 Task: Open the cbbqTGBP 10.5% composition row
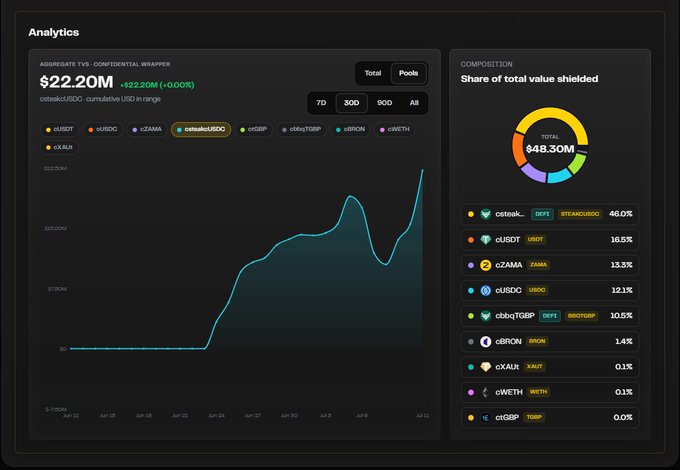550,316
